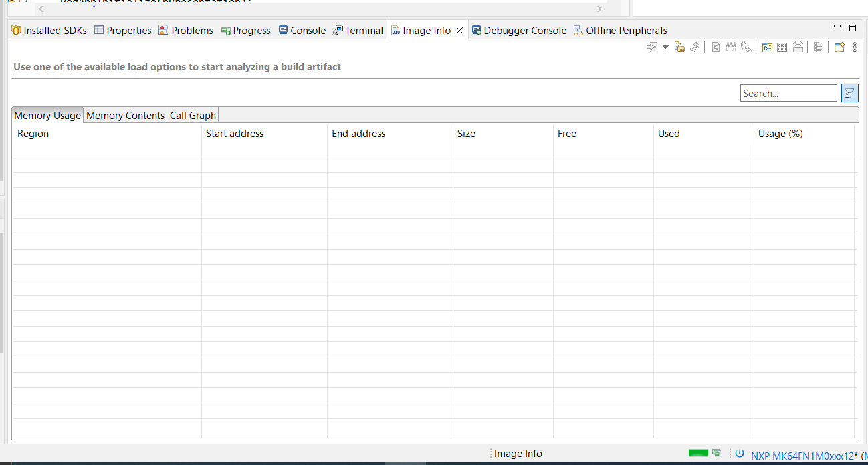The width and height of the screenshot is (868, 465).
Task: Open the dropdown arrow beside the import icon
Action: click(665, 48)
